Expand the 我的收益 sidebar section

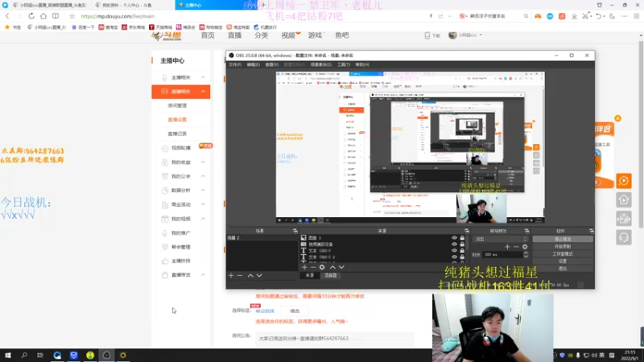point(203,162)
